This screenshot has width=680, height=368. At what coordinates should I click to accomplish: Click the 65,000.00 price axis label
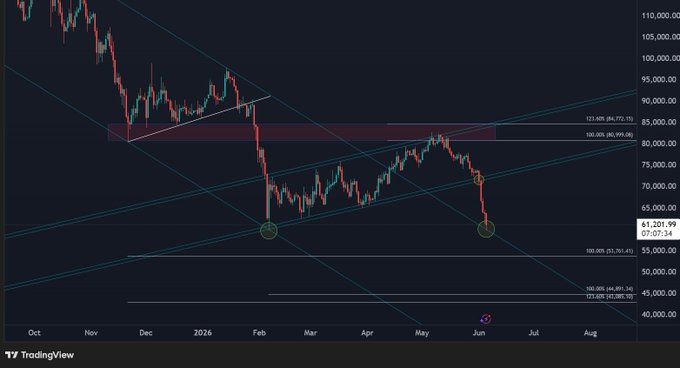click(659, 208)
